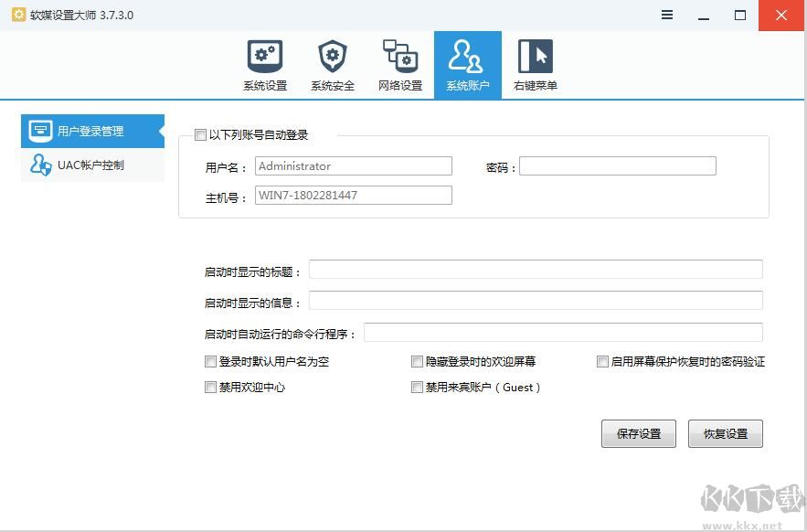This screenshot has height=532, width=807.
Task: Enable 禁用来宾账户（Guest）checkbox
Action: [x=417, y=388]
